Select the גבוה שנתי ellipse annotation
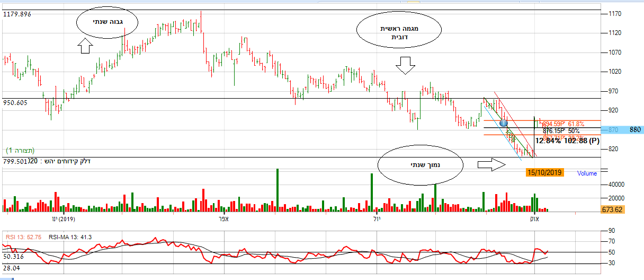 click(x=107, y=22)
